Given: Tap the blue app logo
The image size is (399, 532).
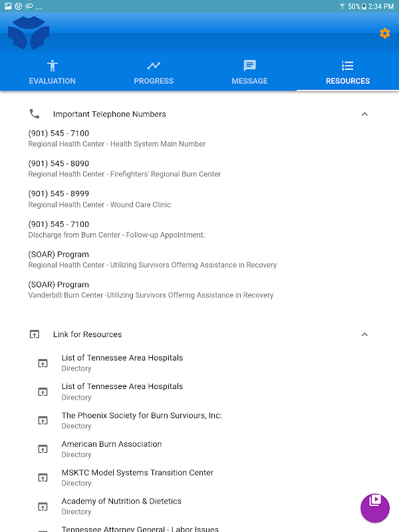Looking at the screenshot, I should (29, 34).
